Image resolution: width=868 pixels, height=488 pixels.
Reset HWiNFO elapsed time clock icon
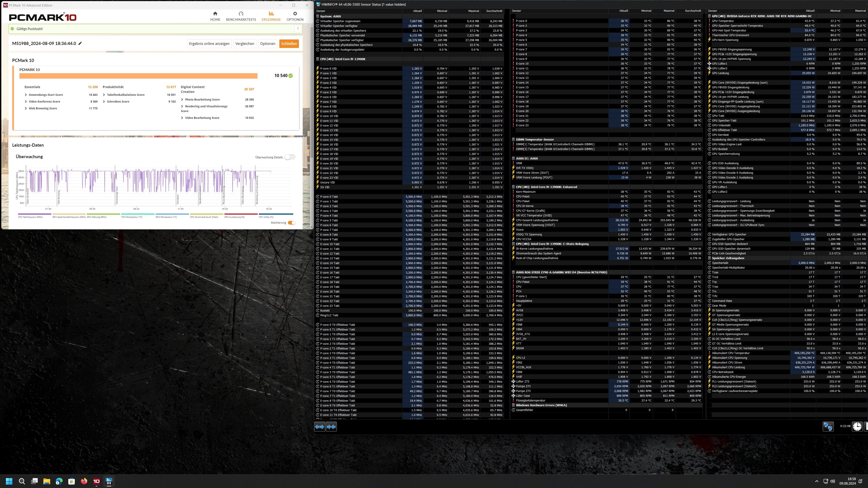(x=857, y=426)
